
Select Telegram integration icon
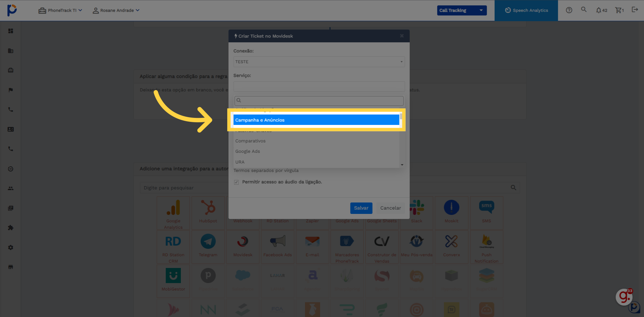208,247
